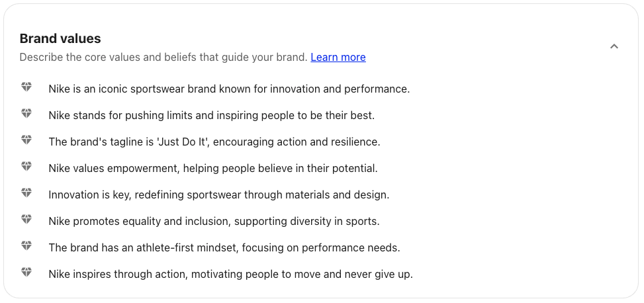
Task: Collapse the Brand values section chevron
Action: [614, 46]
